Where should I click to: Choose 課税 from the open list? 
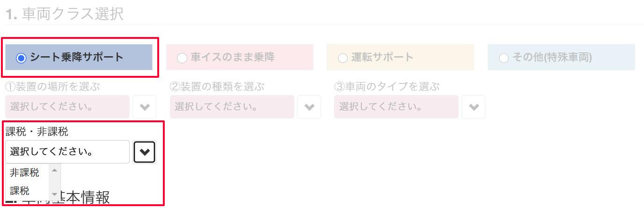pyautogui.click(x=20, y=191)
